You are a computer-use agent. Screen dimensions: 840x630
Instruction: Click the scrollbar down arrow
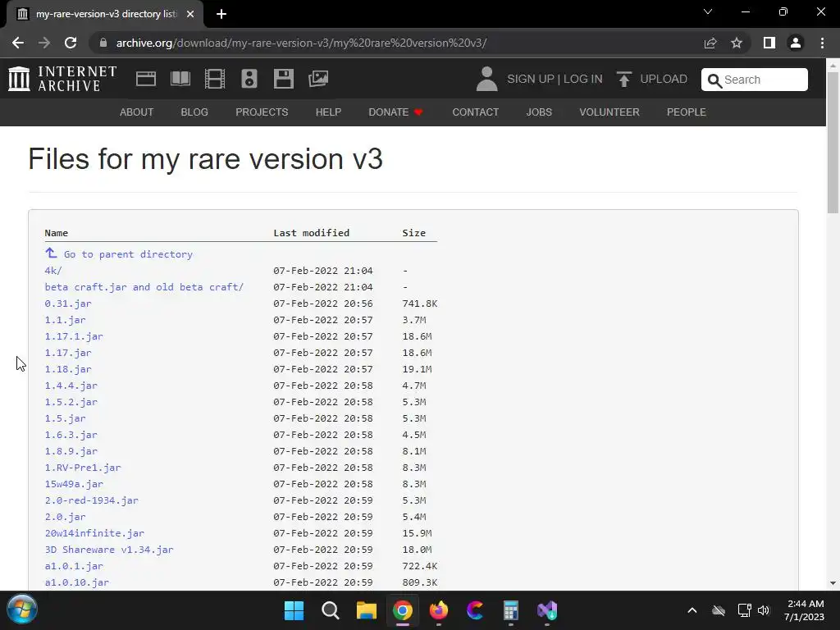pyautogui.click(x=833, y=583)
